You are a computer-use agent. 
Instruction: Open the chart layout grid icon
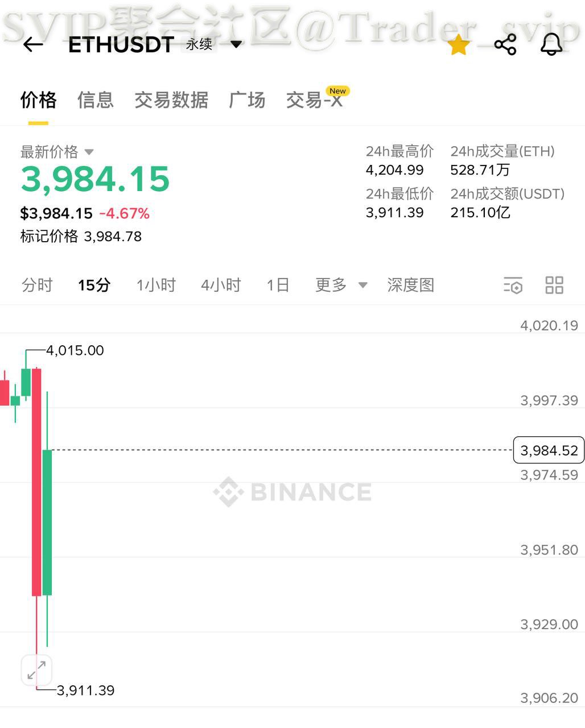tap(554, 285)
